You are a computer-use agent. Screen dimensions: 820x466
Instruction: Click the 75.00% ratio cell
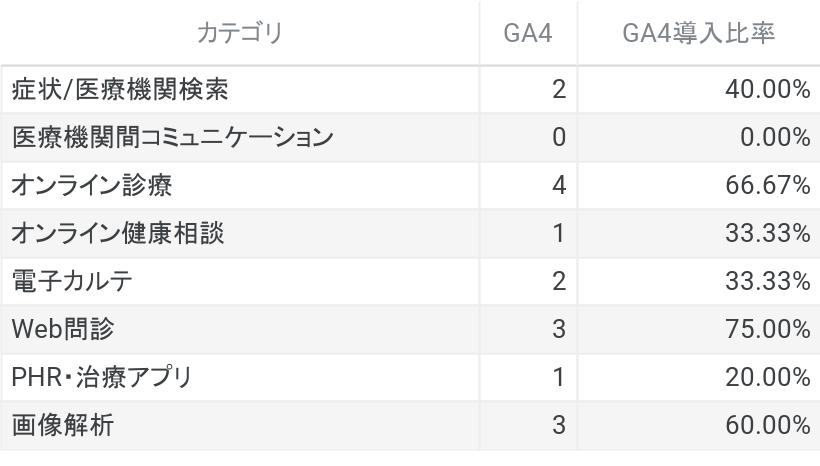[768, 330]
